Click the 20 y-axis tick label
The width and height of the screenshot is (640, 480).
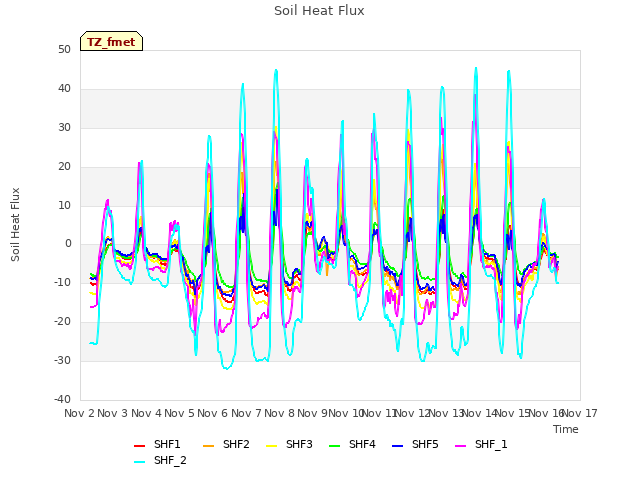(x=64, y=167)
